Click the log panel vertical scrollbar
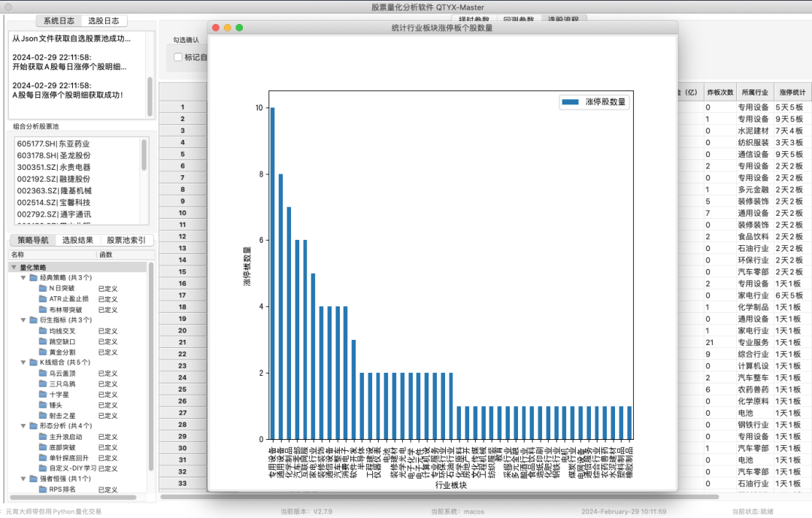Viewport: 812px width, 518px height. (150, 96)
